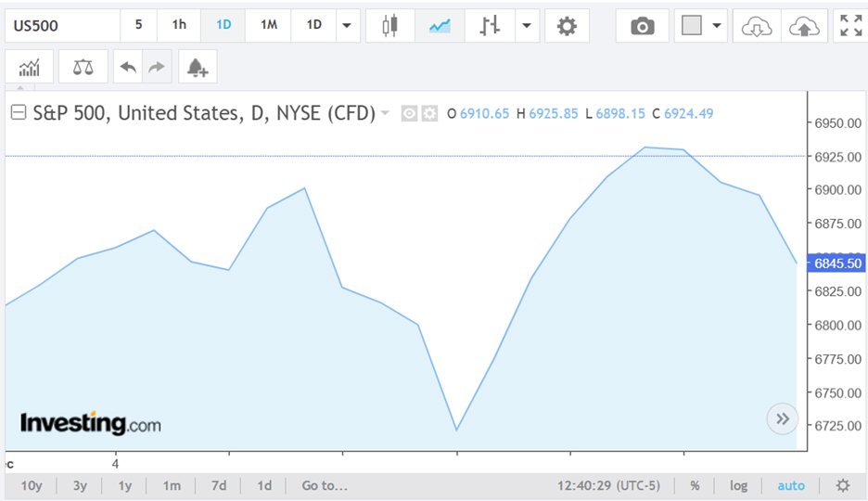The image size is (868, 501).
Task: Switch to candlestick chart style
Action: 390,26
